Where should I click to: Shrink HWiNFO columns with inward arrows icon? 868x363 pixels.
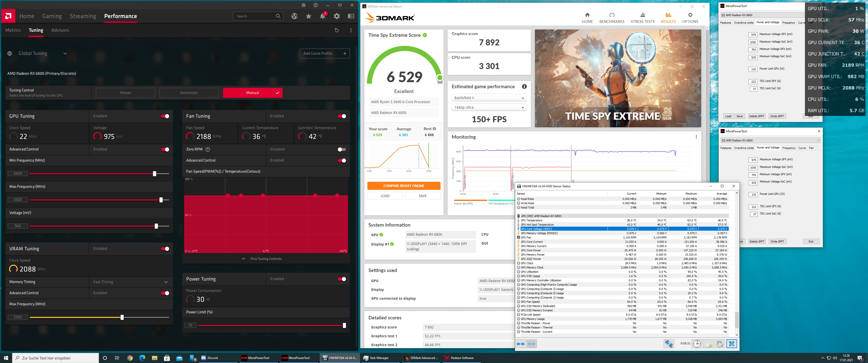(531, 344)
